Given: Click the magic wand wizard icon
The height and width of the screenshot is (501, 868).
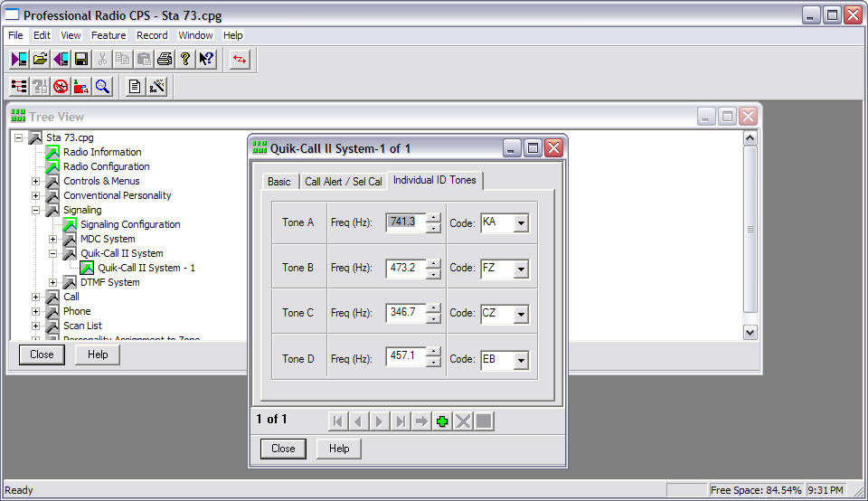Looking at the screenshot, I should tap(157, 87).
